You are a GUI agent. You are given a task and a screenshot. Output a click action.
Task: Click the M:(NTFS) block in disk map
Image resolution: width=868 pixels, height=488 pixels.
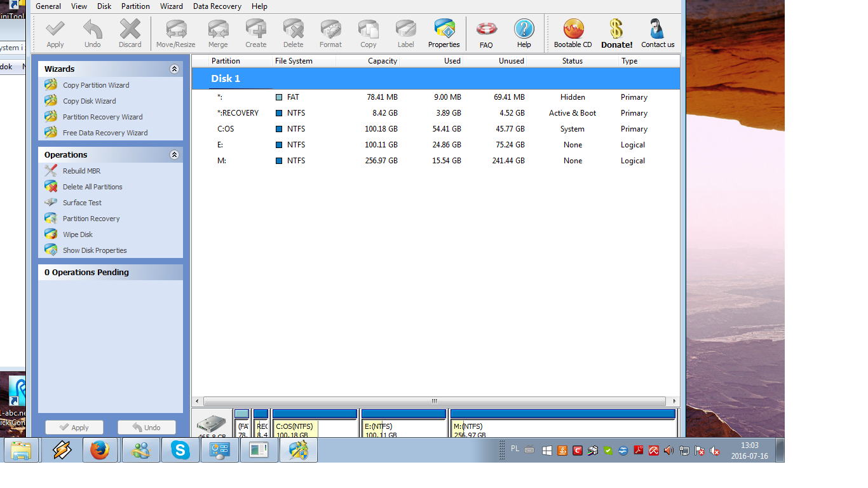[562, 424]
